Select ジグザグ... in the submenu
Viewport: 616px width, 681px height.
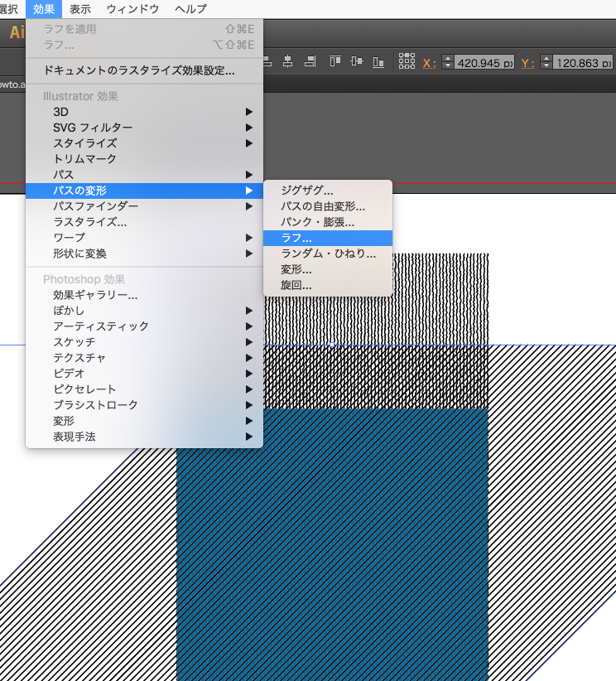click(328, 191)
